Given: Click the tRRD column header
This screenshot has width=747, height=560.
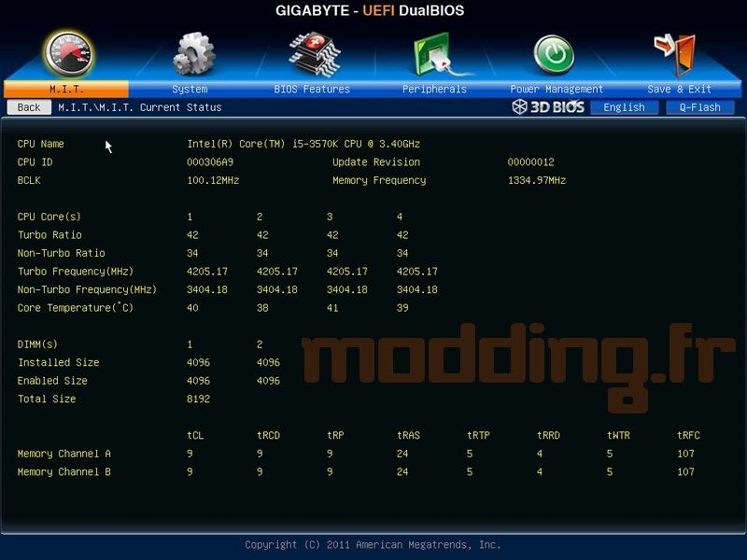Looking at the screenshot, I should pyautogui.click(x=548, y=435).
